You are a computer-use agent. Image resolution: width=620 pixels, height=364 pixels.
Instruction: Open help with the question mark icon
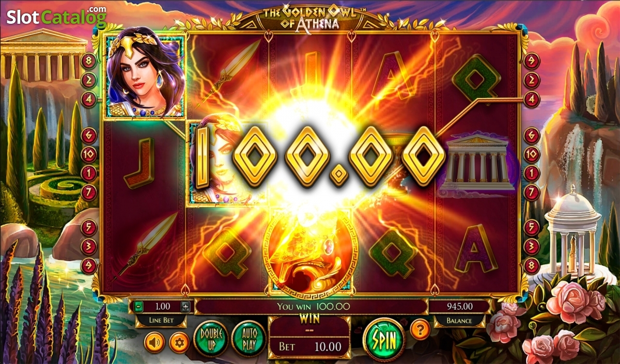[420, 329]
